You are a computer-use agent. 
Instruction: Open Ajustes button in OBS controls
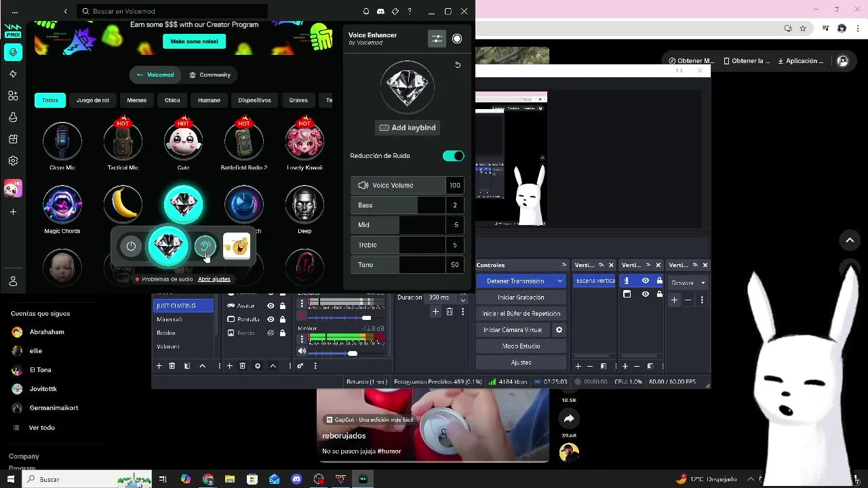(x=521, y=363)
